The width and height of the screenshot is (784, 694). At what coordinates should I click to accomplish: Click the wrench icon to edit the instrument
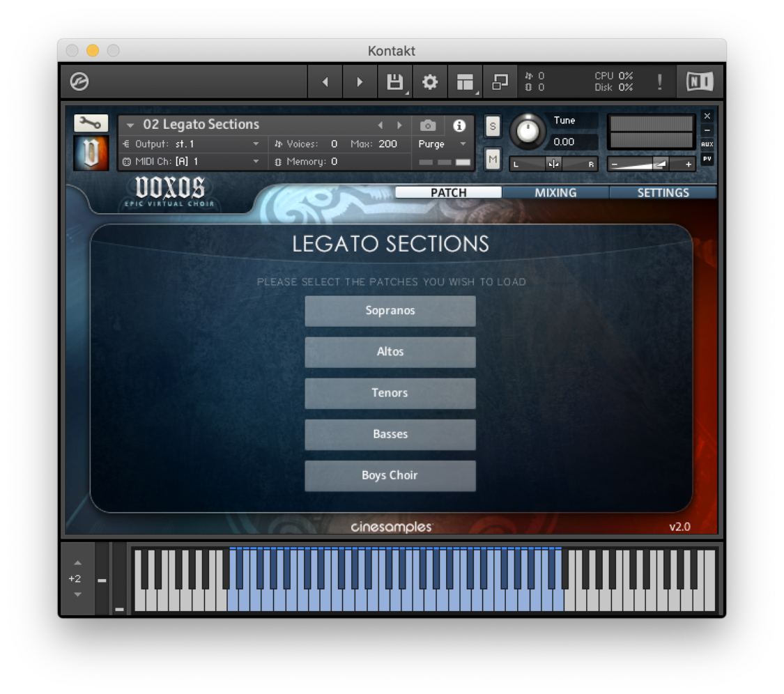click(91, 123)
